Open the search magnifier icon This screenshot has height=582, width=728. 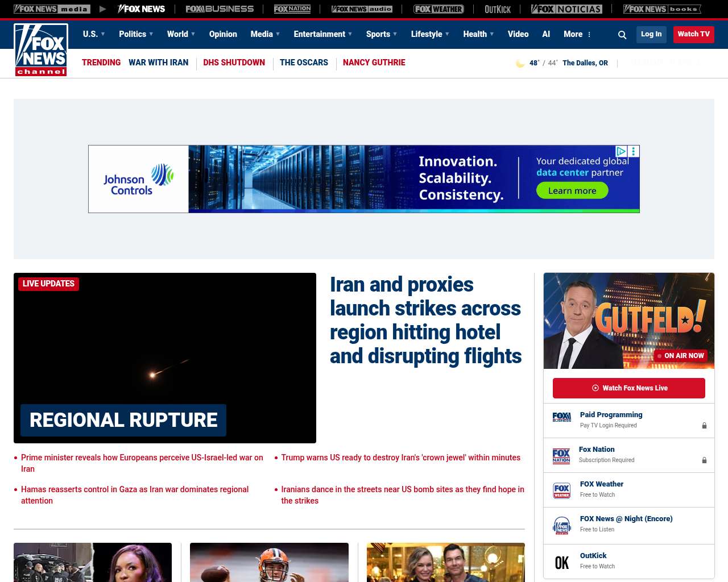(622, 35)
